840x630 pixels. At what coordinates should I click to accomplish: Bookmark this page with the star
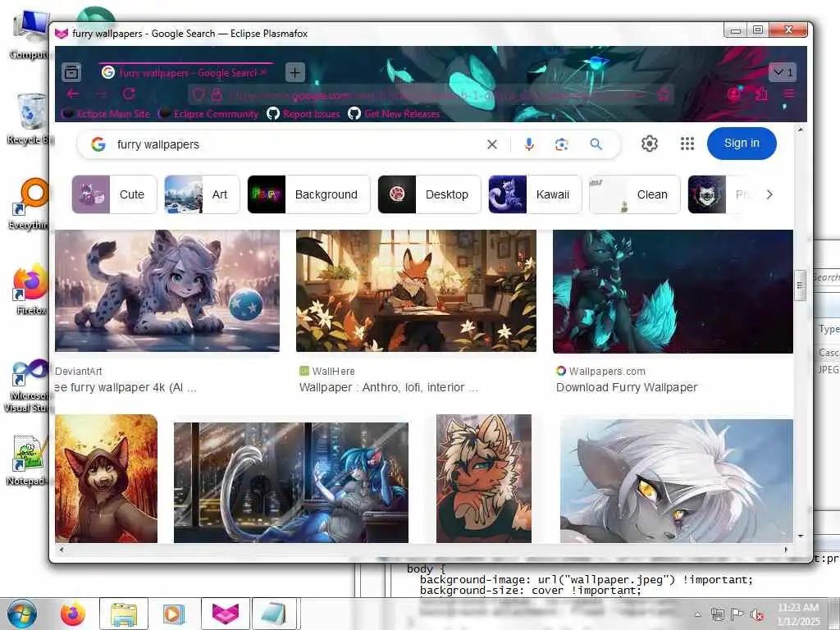(x=663, y=95)
